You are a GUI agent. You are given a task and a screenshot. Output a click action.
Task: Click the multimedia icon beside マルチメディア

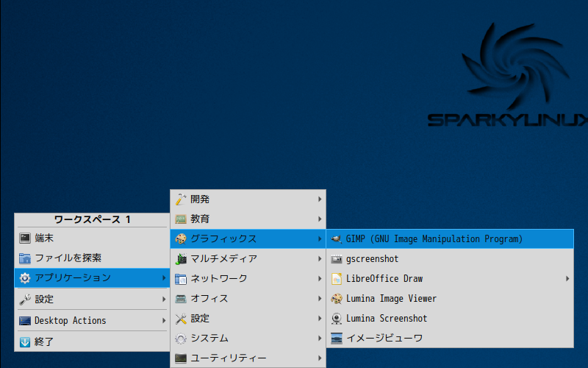click(x=181, y=259)
